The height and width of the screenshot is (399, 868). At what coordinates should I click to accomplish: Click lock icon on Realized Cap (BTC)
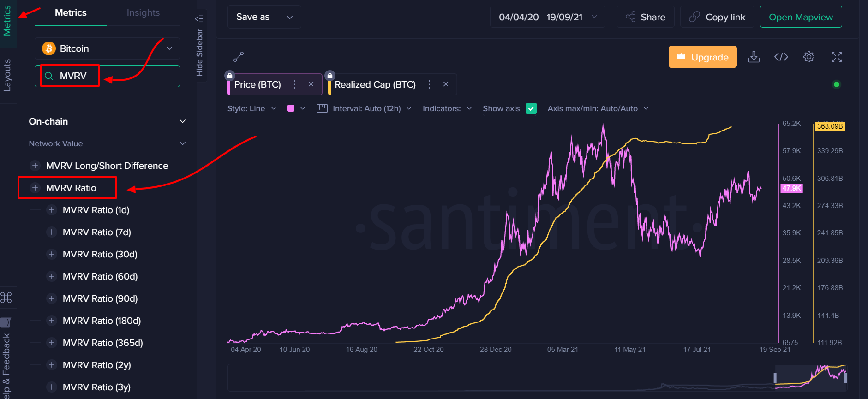click(x=329, y=76)
